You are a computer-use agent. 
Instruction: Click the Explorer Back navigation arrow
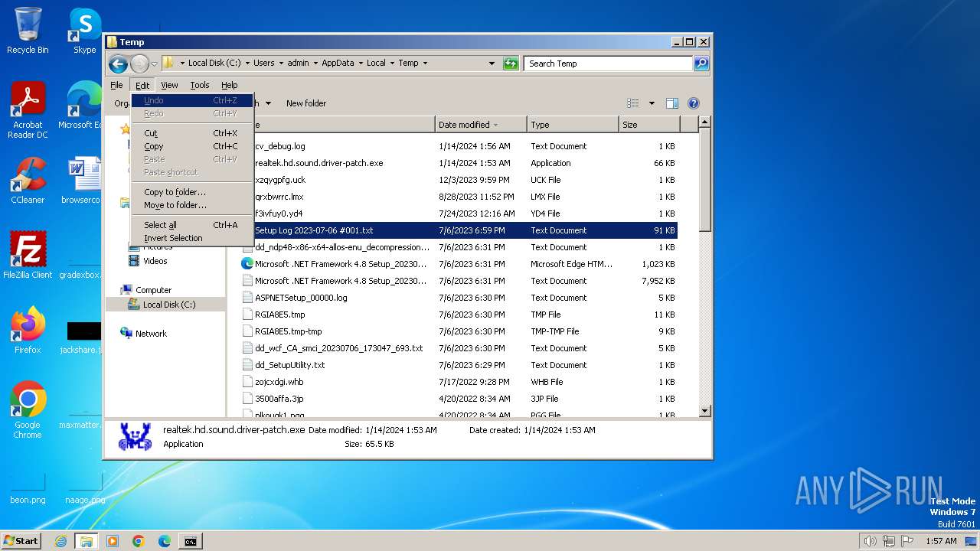coord(118,64)
